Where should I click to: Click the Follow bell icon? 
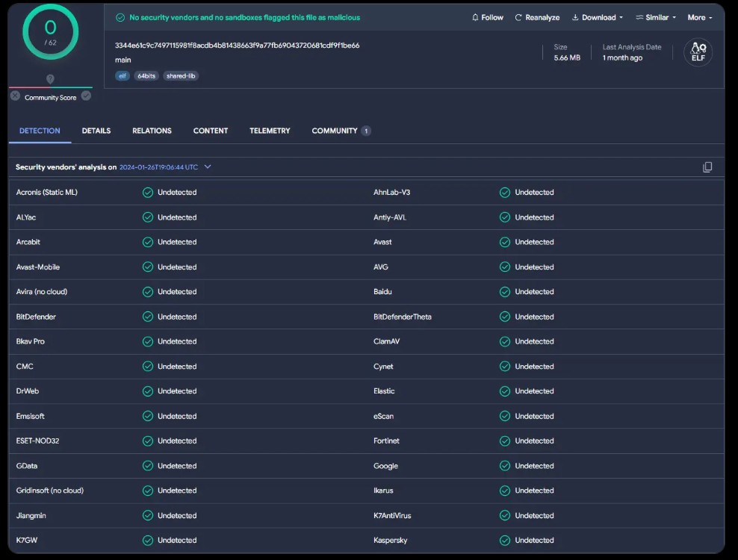click(475, 17)
